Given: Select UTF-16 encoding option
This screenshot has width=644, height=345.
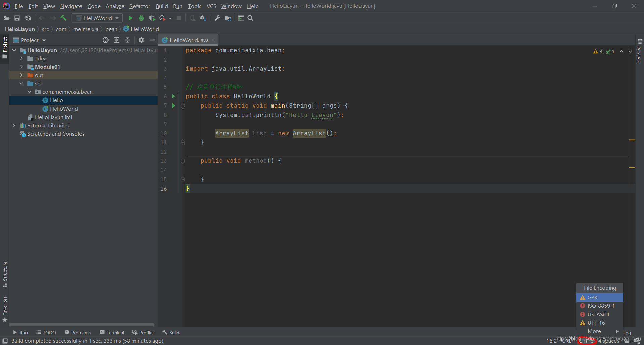Looking at the screenshot, I should [599, 323].
